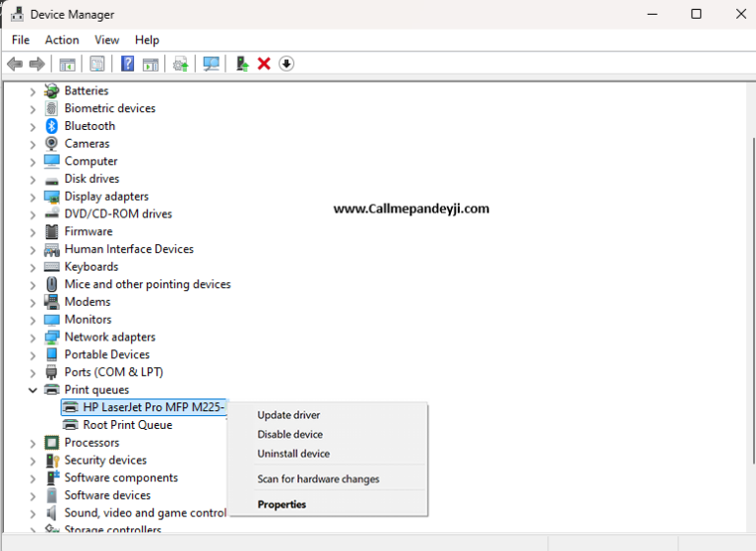Expand the Modems node

(32, 303)
